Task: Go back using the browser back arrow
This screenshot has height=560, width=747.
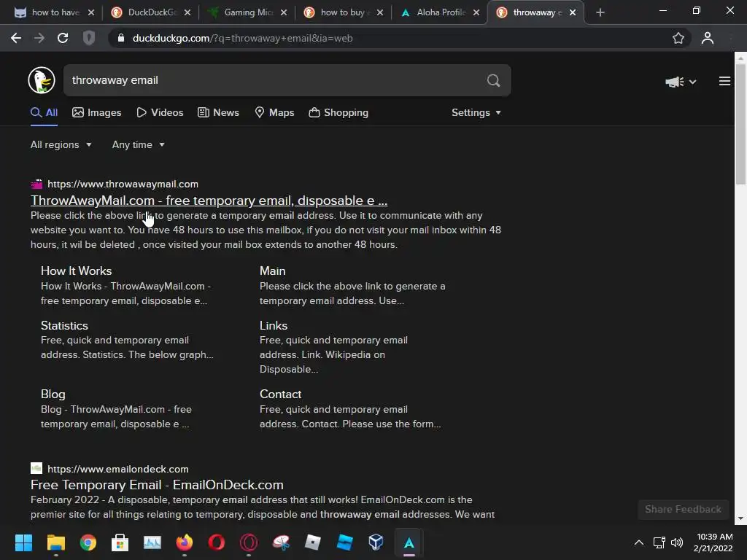Action: coord(16,38)
